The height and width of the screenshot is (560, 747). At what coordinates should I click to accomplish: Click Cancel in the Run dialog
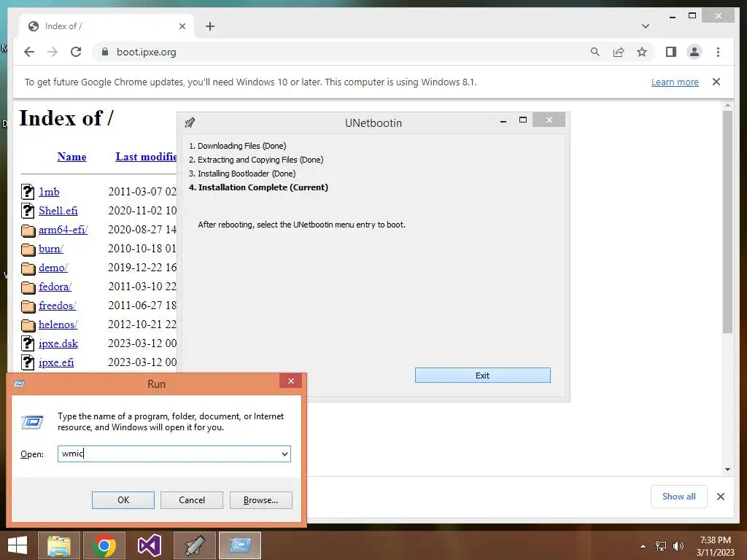coord(192,500)
